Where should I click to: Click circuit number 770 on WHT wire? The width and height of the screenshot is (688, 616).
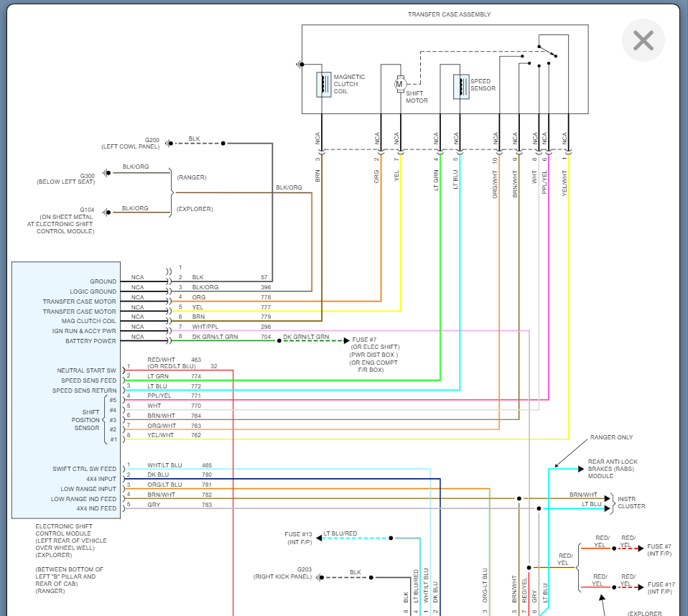click(x=196, y=406)
